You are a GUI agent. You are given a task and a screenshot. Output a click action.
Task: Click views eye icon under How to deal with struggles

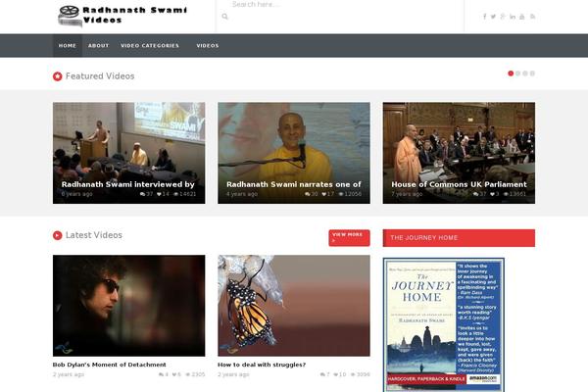point(353,374)
